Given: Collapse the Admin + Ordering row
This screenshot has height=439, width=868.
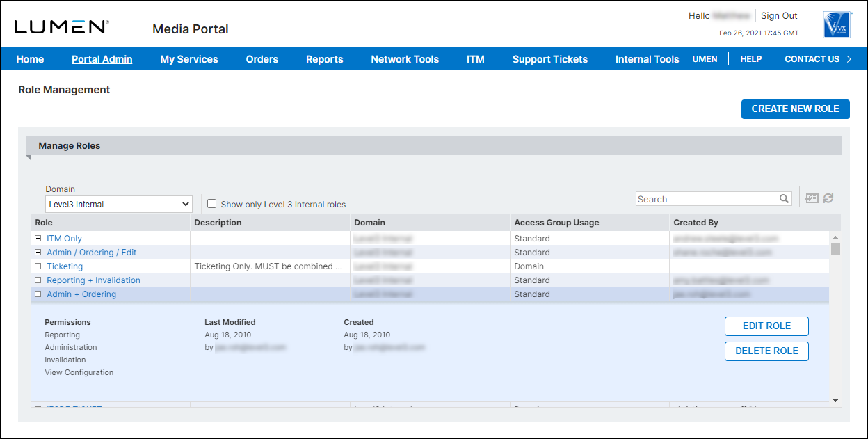Looking at the screenshot, I should (x=38, y=294).
